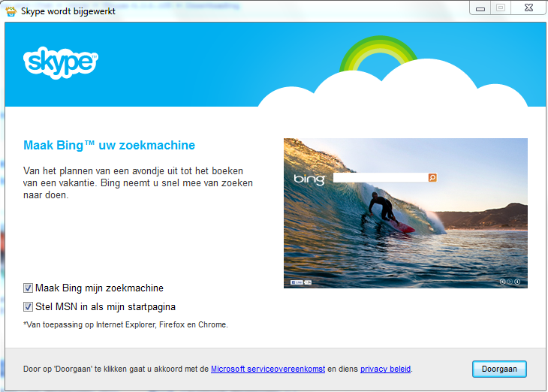Viewport: 548px width, 392px height.
Task: Open the privacy beleid link
Action: pos(385,369)
